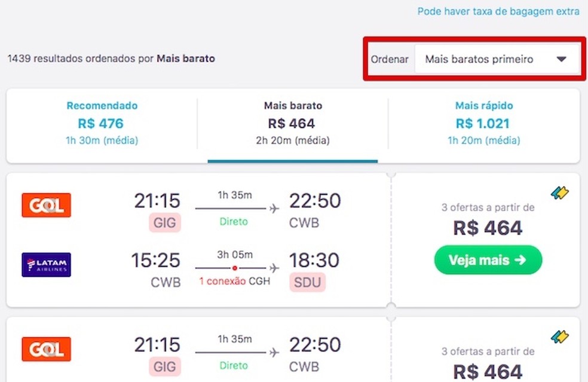Open the Ordenar dropdown arrow
588x382 pixels.
(561, 59)
